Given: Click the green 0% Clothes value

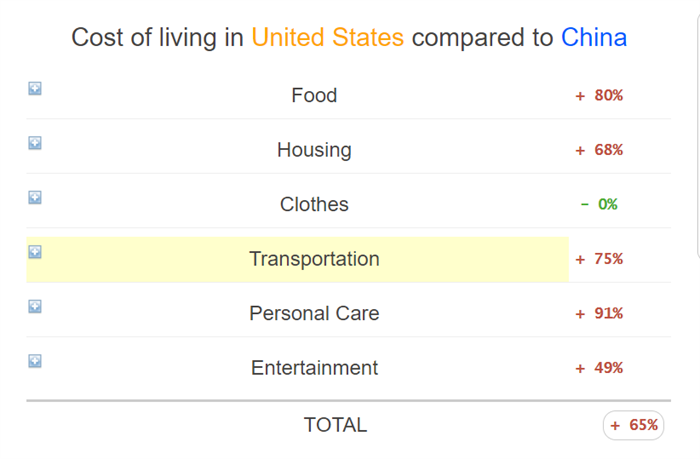Looking at the screenshot, I should (599, 204).
